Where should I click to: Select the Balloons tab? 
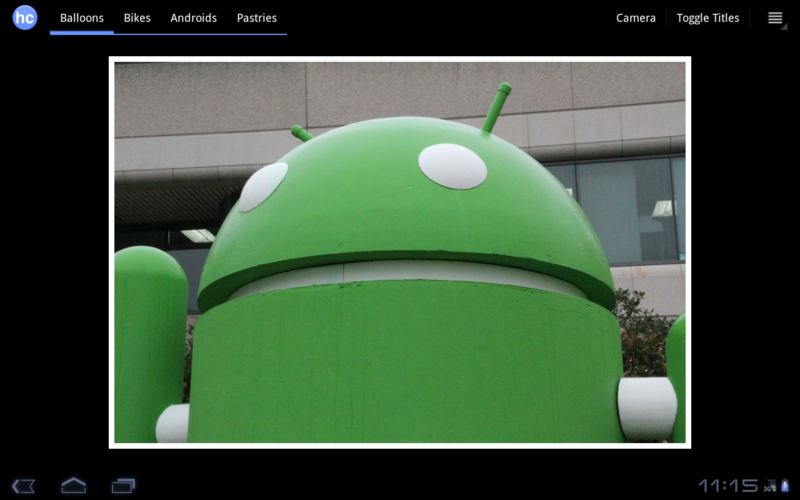pos(82,18)
